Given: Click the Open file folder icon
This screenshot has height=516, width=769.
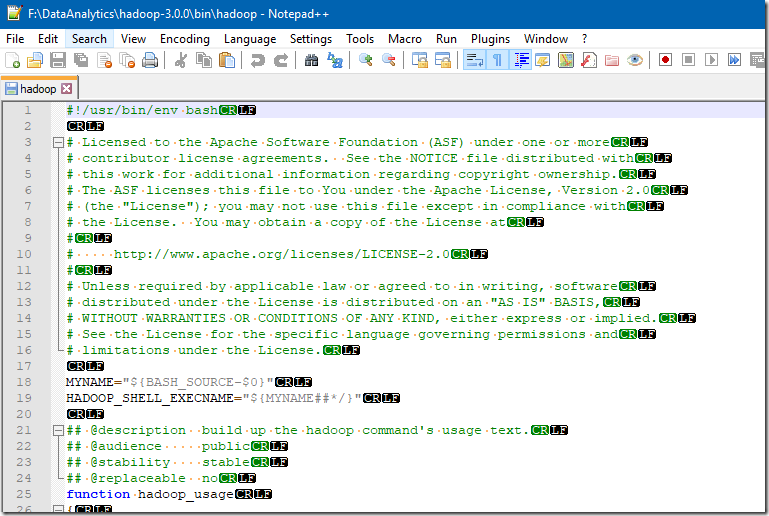Looking at the screenshot, I should coord(35,60).
